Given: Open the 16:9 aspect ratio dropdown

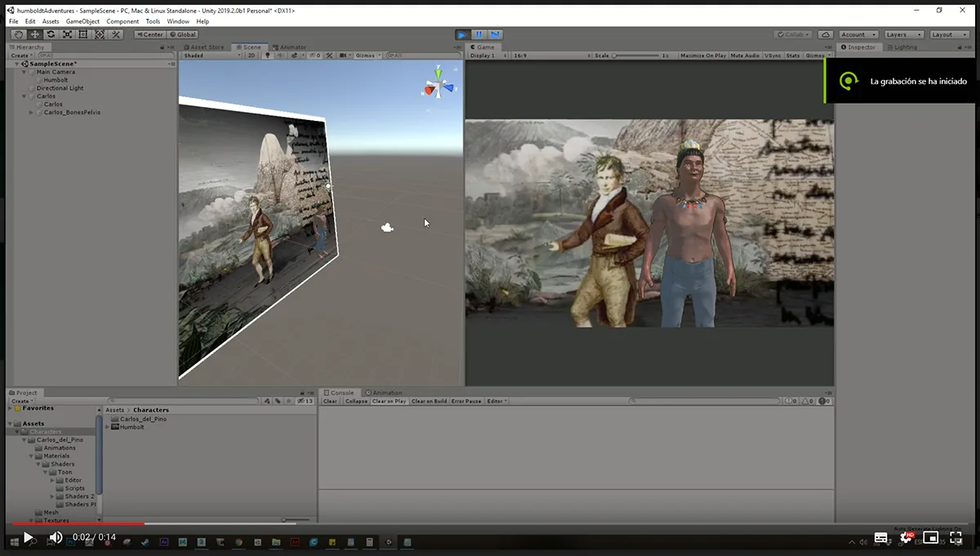Looking at the screenshot, I should [550, 56].
